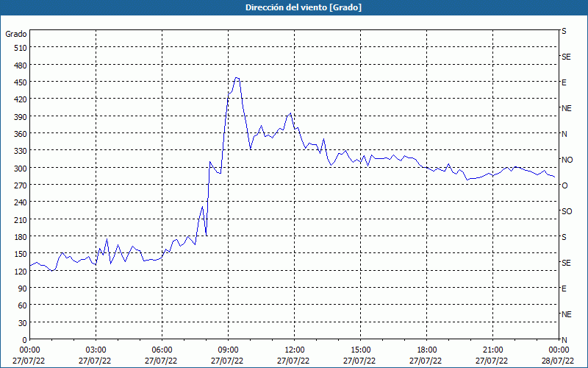Select the 510 value on the degree axis
Image resolution: width=588 pixels, height=368 pixels.
21,48
